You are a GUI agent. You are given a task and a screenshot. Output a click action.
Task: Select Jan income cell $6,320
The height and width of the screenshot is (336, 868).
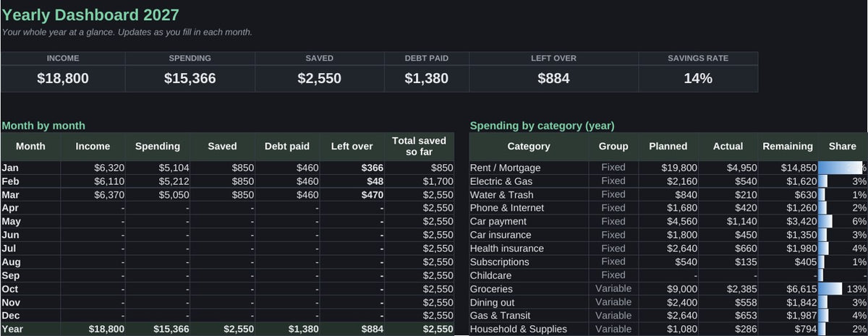(93, 168)
